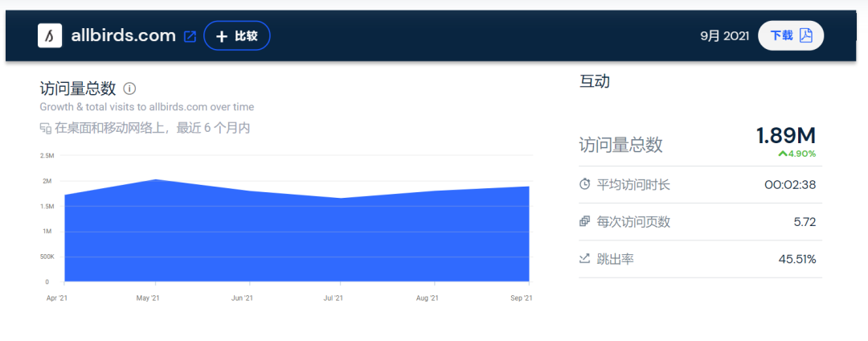
Task: Click the Growth & total visits subtitle
Action: click(x=147, y=107)
